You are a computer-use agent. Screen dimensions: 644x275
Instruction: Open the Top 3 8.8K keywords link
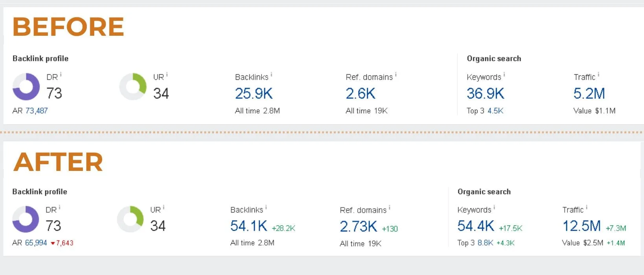pos(485,243)
